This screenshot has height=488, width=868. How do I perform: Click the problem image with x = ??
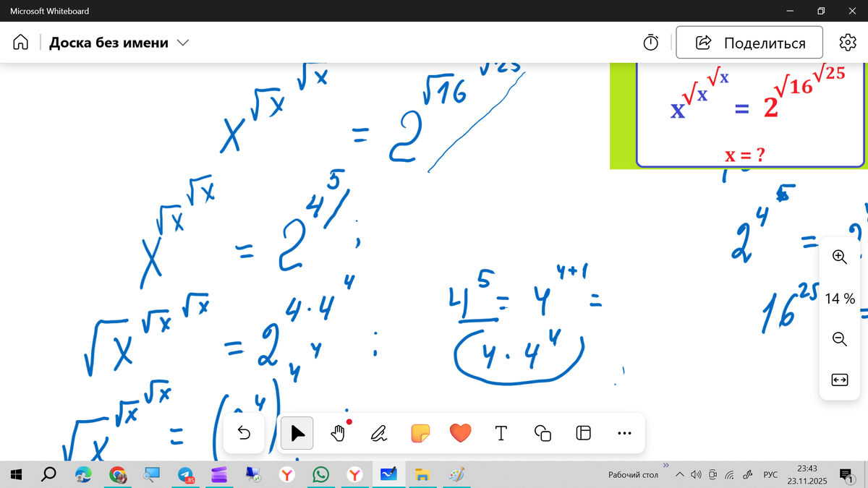pyautogui.click(x=739, y=114)
